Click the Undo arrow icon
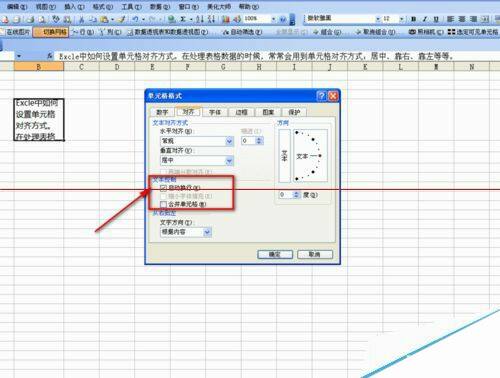Screen dimensions: 500x378 135,19
